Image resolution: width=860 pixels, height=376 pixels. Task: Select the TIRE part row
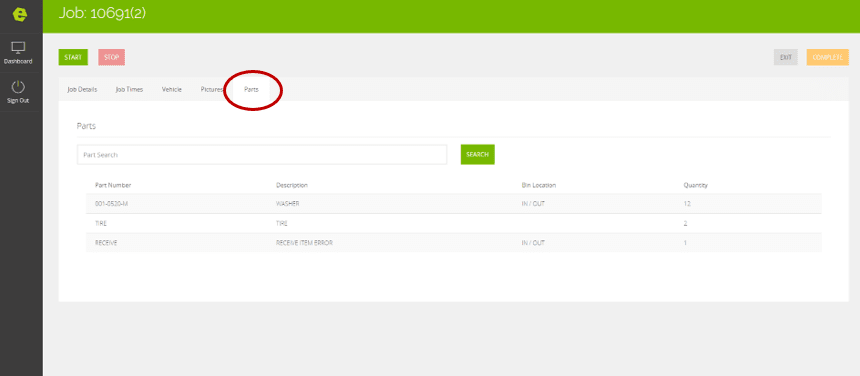(454, 223)
